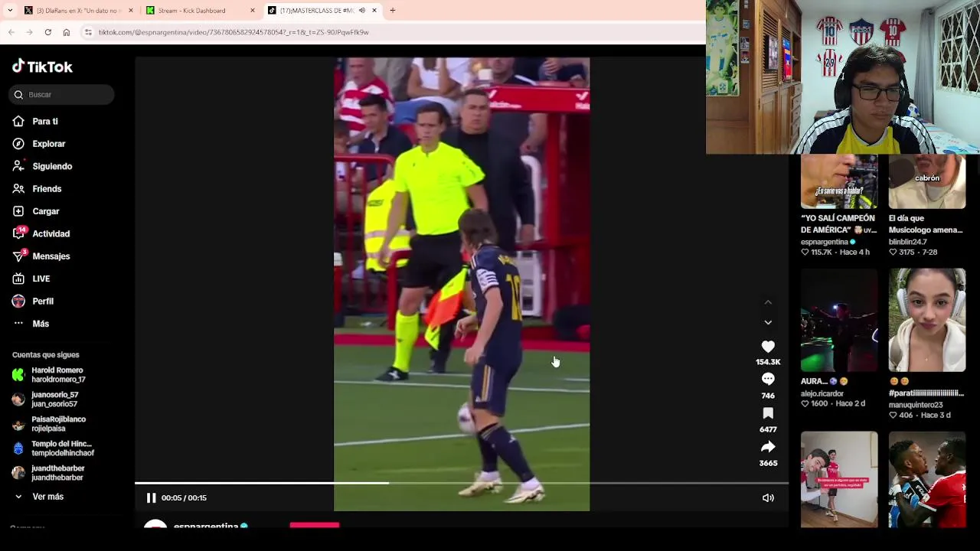Image resolution: width=980 pixels, height=551 pixels.
Task: Go to LIVE section
Action: click(x=31, y=279)
